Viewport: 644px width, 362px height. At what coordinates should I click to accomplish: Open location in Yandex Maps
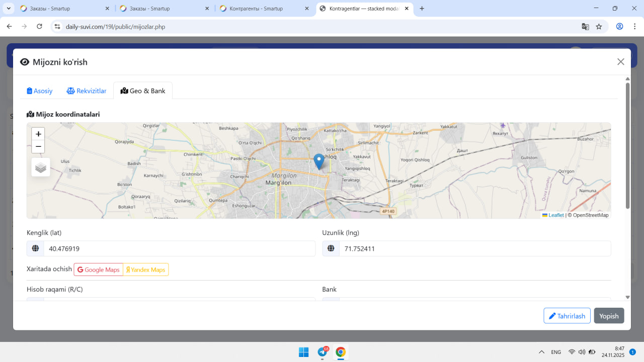coord(146,270)
